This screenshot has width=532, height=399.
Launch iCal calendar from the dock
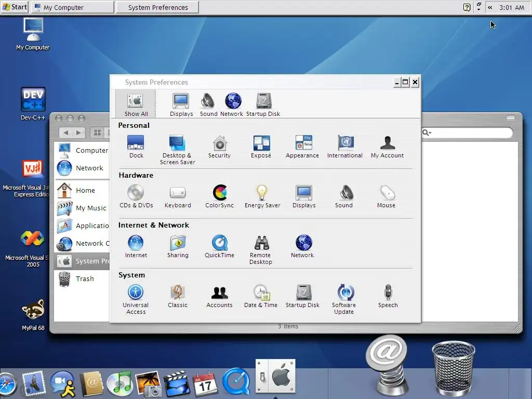(x=205, y=384)
